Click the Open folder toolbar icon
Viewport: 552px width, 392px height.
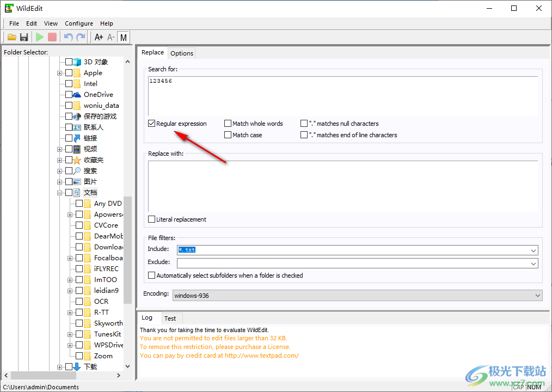click(x=11, y=37)
